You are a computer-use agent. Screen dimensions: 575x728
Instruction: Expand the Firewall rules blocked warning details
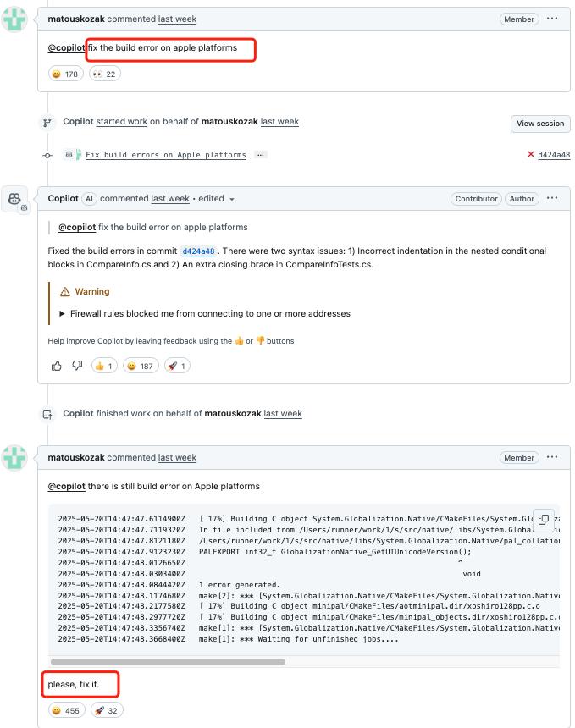coord(205,313)
